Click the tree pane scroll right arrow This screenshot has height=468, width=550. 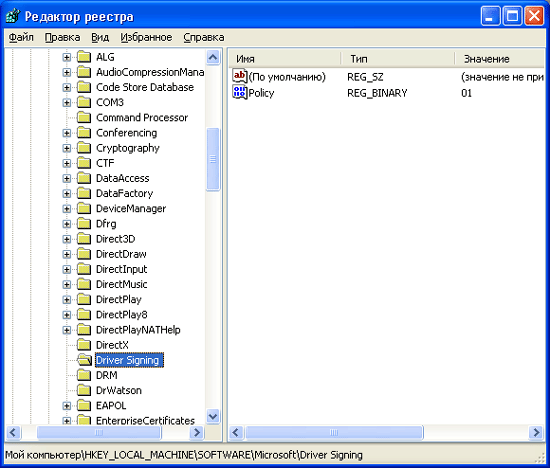[x=197, y=432]
